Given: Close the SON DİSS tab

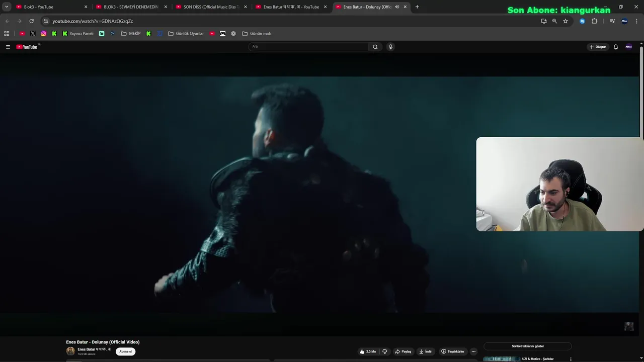Looking at the screenshot, I should 246,7.
